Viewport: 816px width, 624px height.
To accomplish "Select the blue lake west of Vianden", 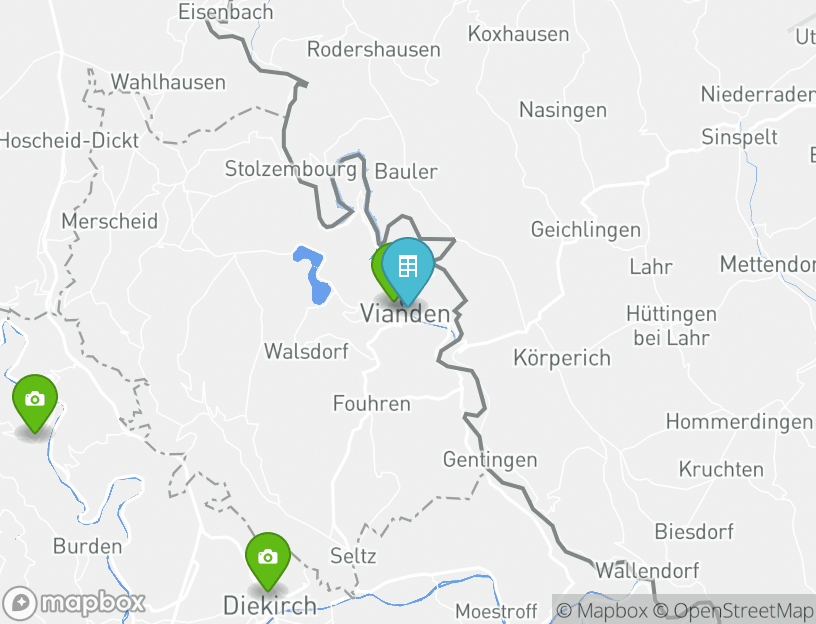I will (313, 274).
